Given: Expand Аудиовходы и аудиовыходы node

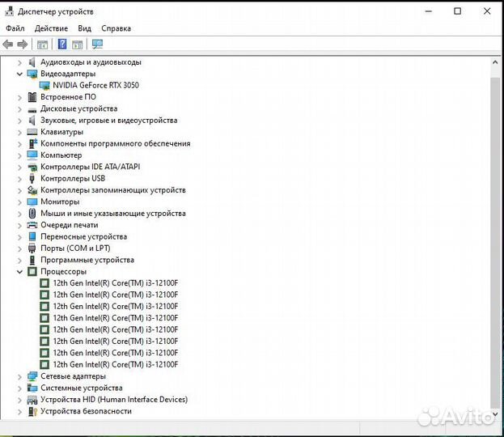Looking at the screenshot, I should (19, 62).
